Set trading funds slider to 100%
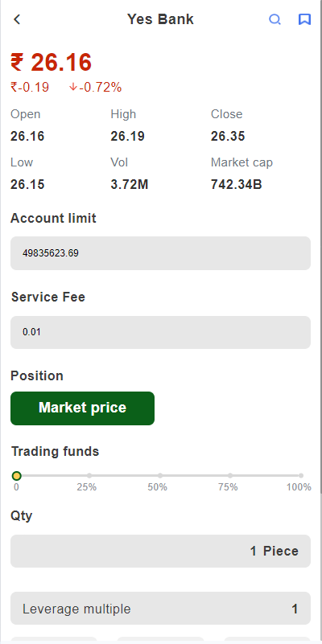This screenshot has width=322, height=644. click(x=301, y=476)
